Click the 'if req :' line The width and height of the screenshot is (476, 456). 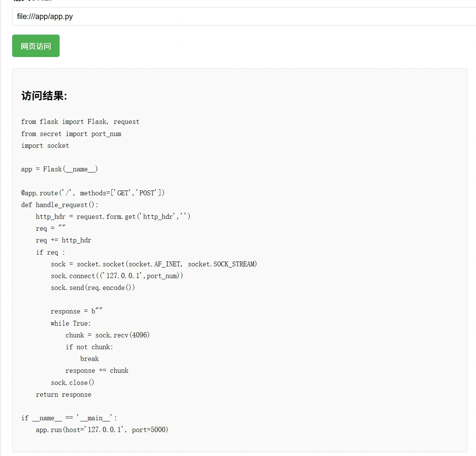(x=50, y=252)
